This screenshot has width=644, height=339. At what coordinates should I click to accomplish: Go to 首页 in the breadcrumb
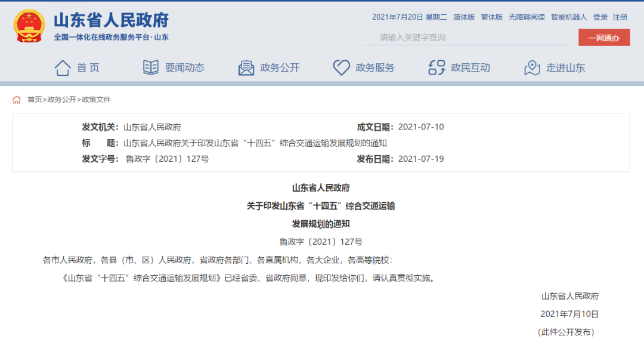tap(35, 100)
